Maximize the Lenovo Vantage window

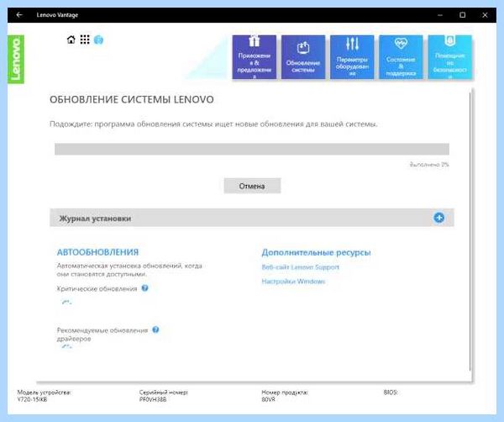tap(462, 15)
